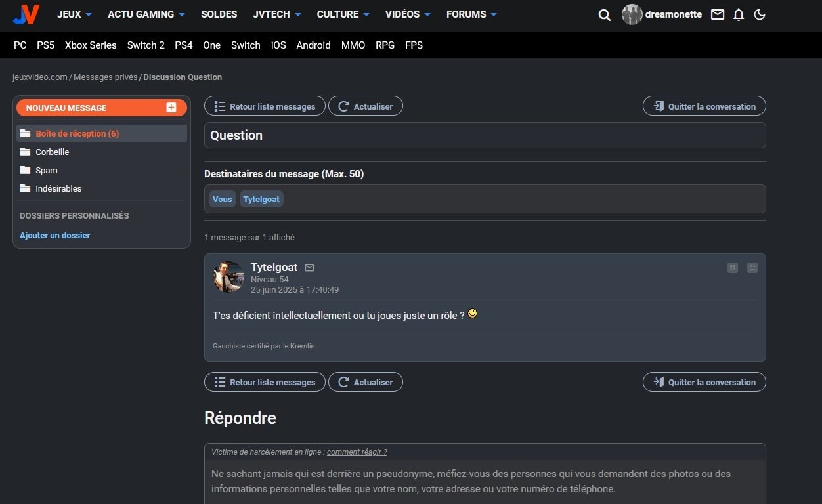Open the notifications bell icon
Screen dimensions: 822x504
[739, 14]
